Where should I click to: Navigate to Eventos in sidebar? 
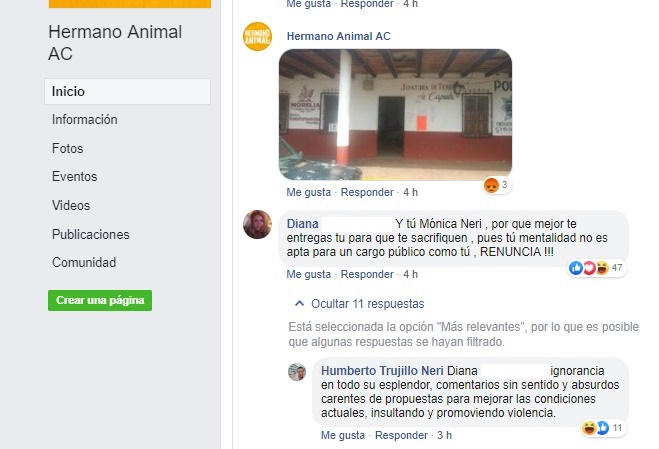point(74,177)
